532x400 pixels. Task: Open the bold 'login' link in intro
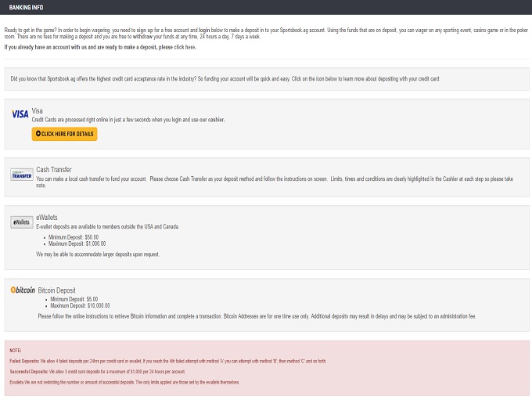click(203, 29)
